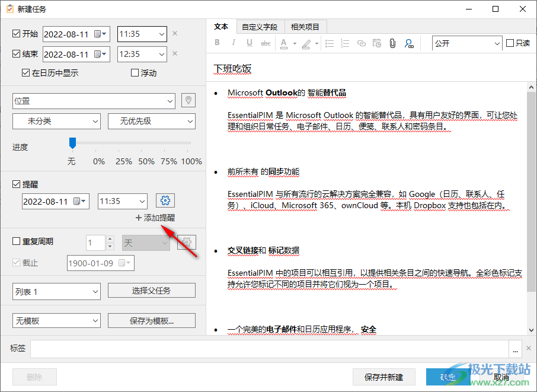Click into the 标签 tags input field

click(x=270, y=349)
